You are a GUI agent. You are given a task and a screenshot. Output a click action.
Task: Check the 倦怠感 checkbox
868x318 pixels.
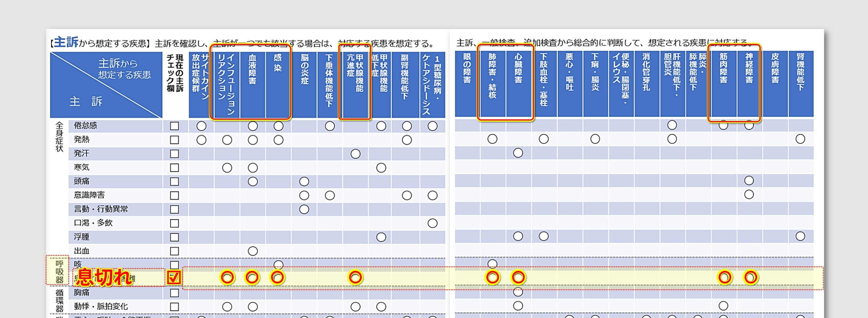click(174, 126)
